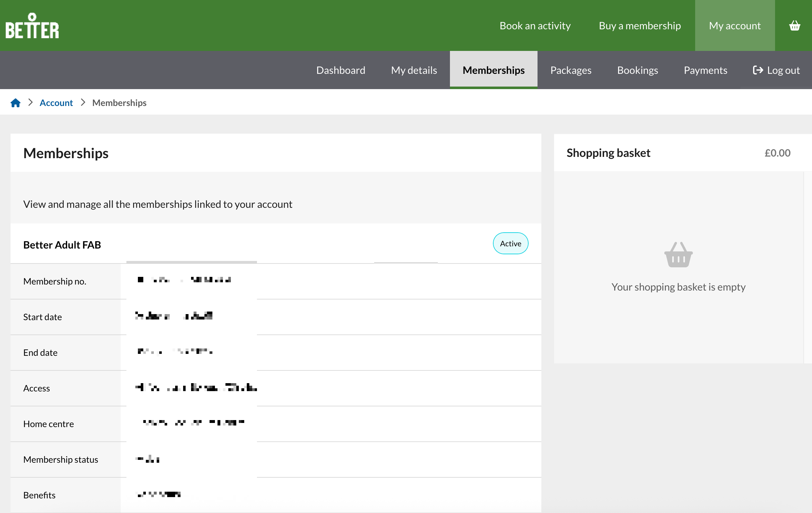Open Buy a membership menu
This screenshot has height=513, width=812.
639,25
